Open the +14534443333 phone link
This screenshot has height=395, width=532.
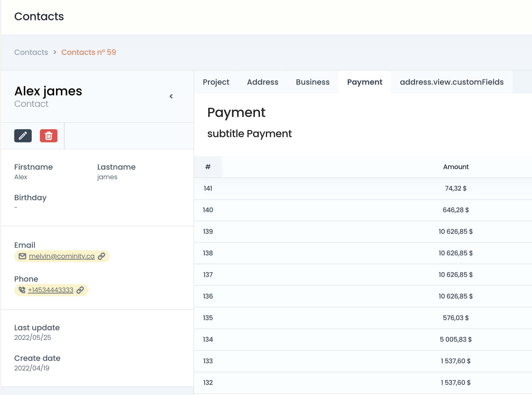pos(51,290)
